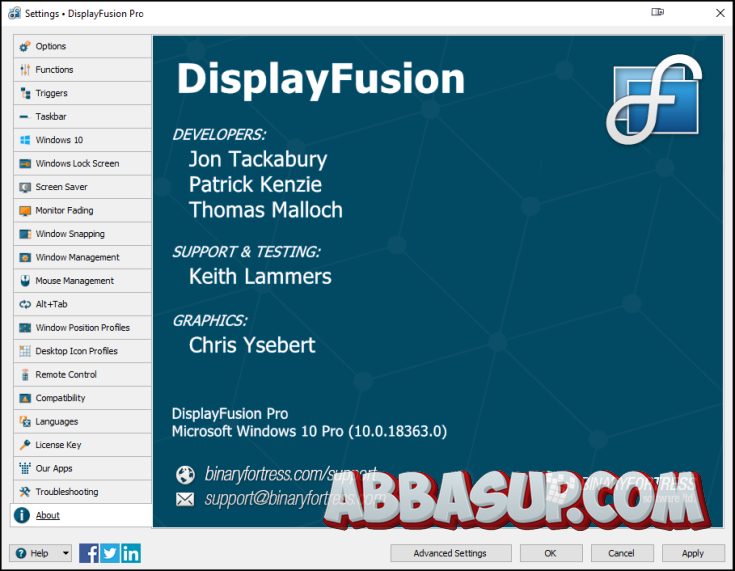This screenshot has height=571, width=735.
Task: Open the Window Management tab
Action: [82, 257]
